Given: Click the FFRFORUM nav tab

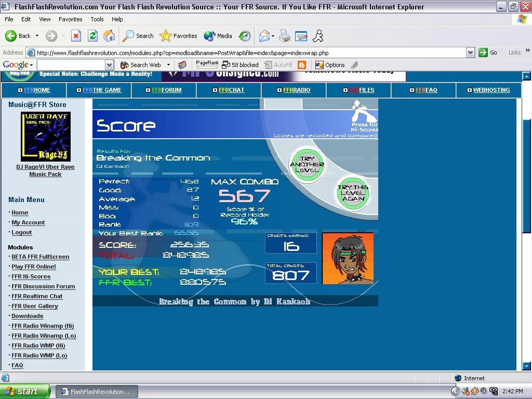Looking at the screenshot, I should (164, 90).
